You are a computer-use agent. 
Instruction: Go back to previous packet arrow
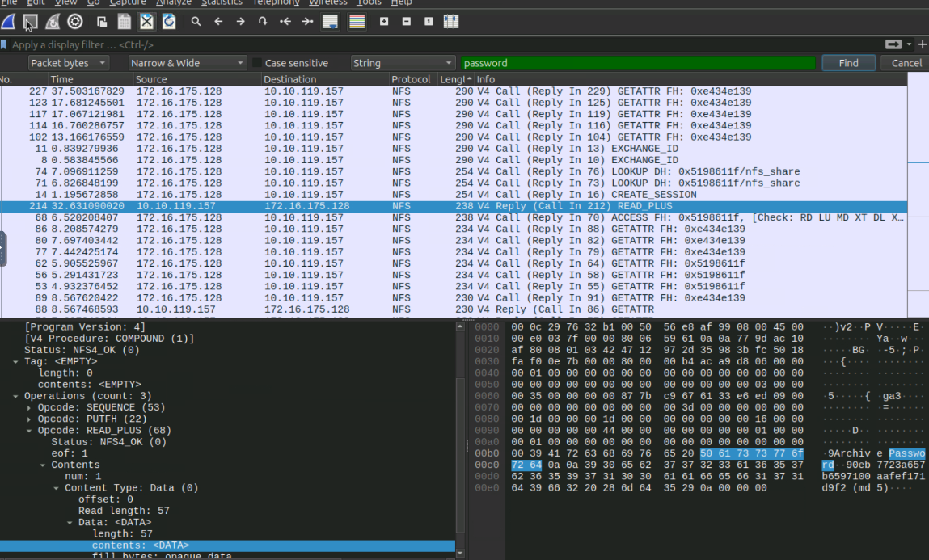218,22
